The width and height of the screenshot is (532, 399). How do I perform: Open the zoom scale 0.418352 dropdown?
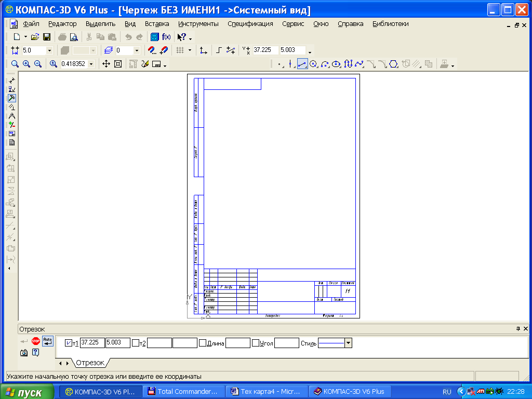tap(91, 64)
